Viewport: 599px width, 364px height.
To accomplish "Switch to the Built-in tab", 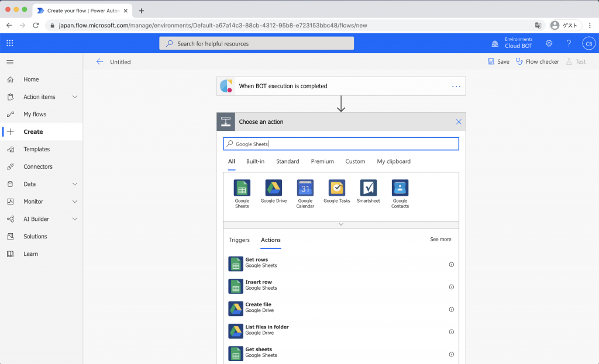I will pyautogui.click(x=255, y=161).
